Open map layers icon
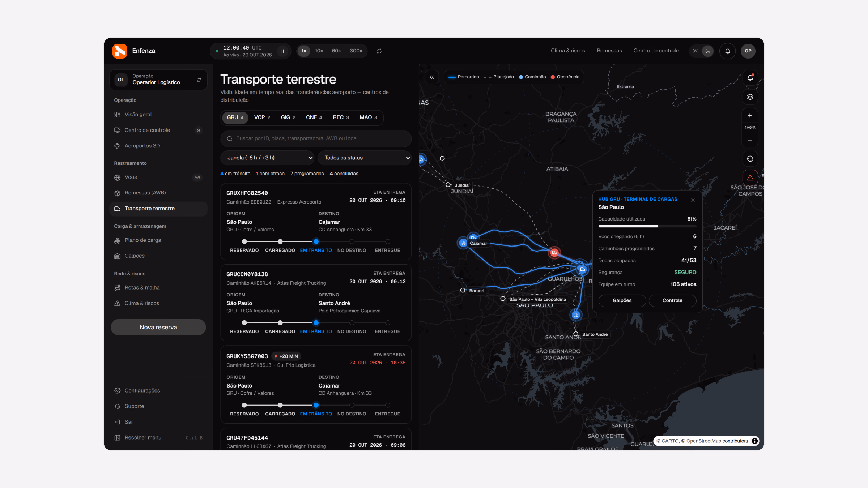 click(750, 97)
